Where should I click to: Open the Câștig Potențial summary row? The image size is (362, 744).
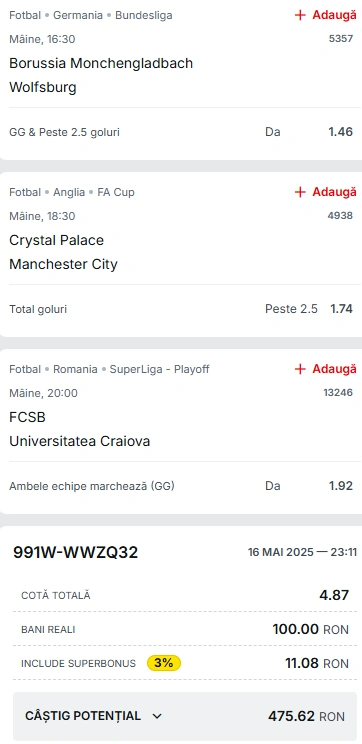tap(185, 716)
